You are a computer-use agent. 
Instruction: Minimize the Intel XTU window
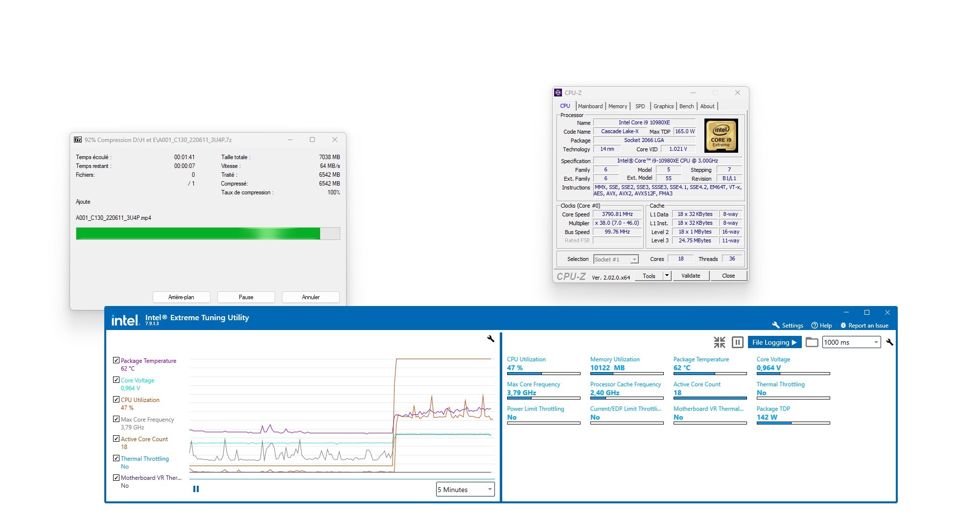point(846,312)
